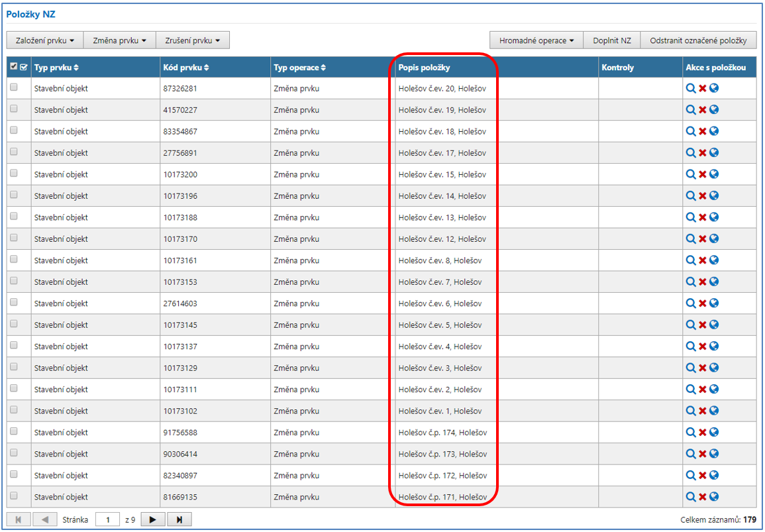Open detail magnifier for Holešov č.ev. 8
The height and width of the screenshot is (532, 765).
[691, 260]
